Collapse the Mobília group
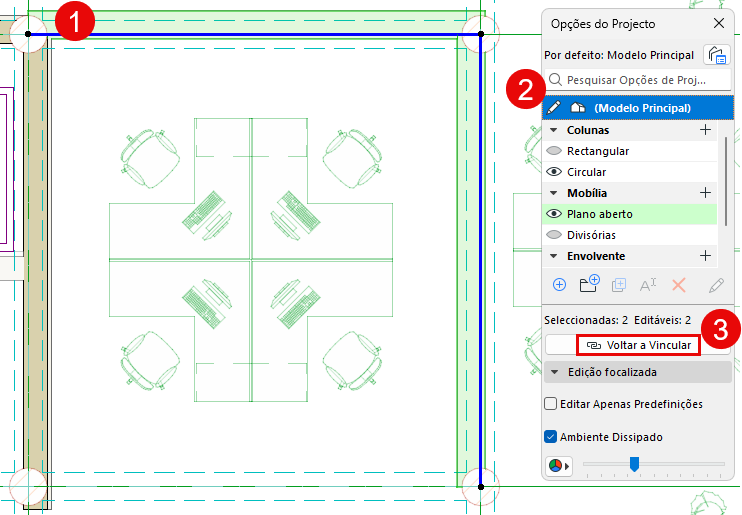 click(554, 193)
